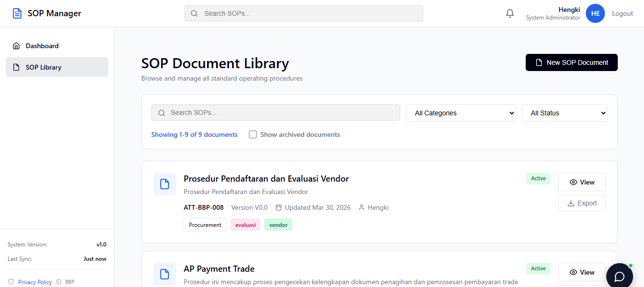Click the Active badge on AP Payment Trade

coord(538,268)
